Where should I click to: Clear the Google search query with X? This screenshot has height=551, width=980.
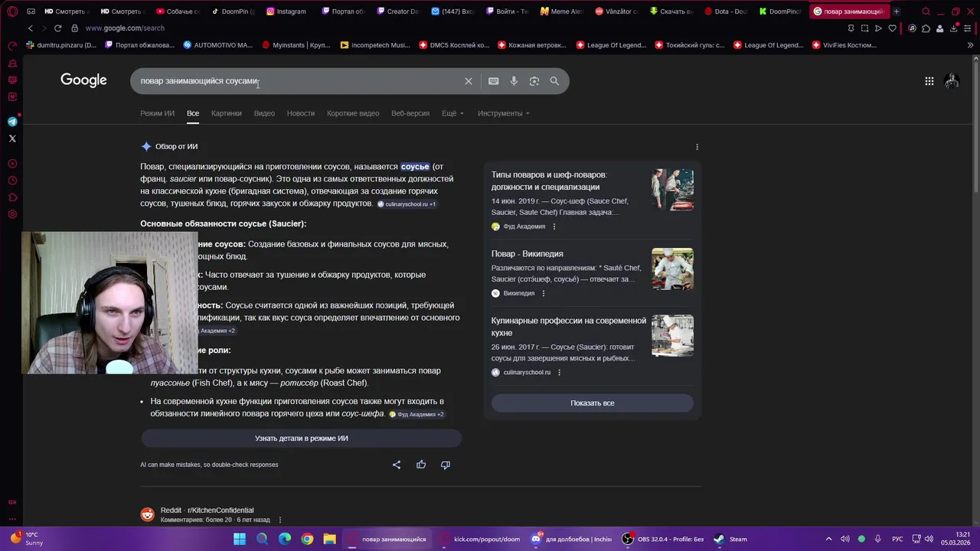469,81
